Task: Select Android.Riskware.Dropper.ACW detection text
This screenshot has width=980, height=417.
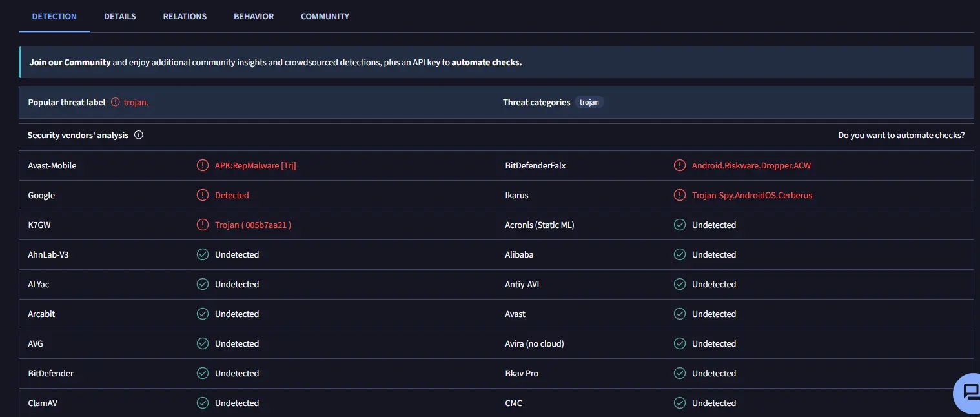Action: click(x=751, y=165)
